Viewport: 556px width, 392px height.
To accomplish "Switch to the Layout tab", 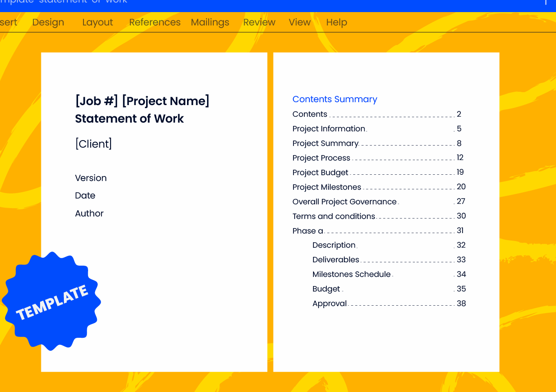I will tap(97, 23).
